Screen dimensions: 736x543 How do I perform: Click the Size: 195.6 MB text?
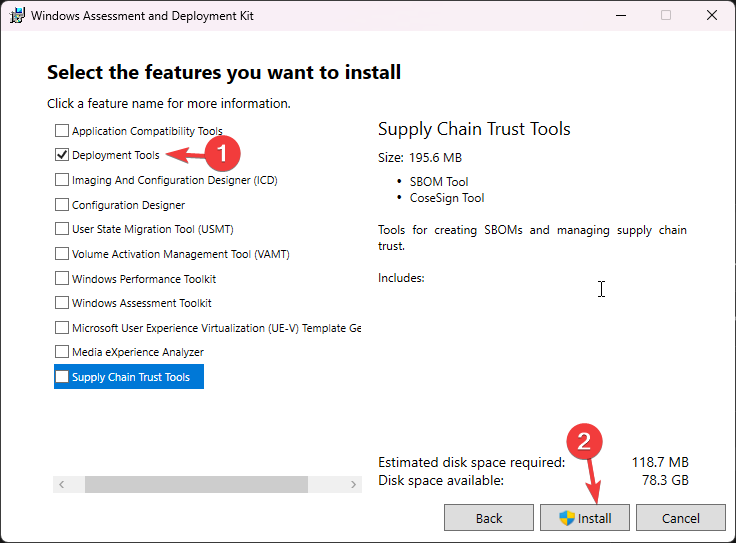pos(420,158)
